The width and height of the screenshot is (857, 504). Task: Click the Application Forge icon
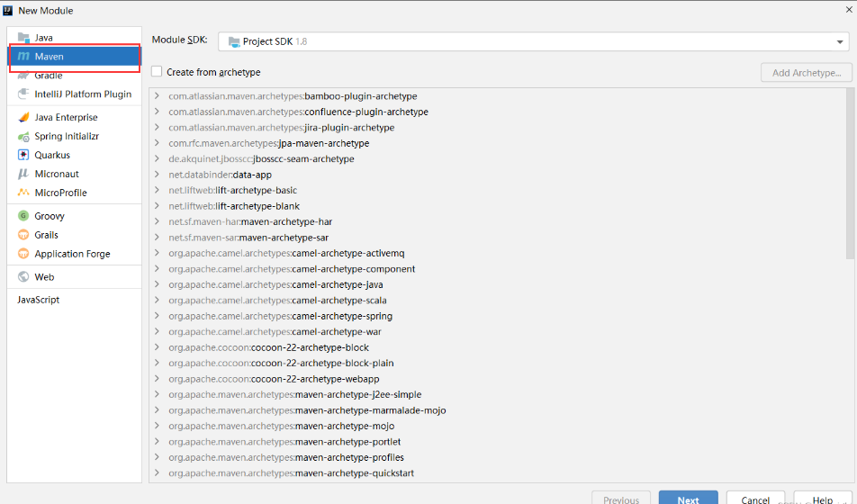(23, 254)
